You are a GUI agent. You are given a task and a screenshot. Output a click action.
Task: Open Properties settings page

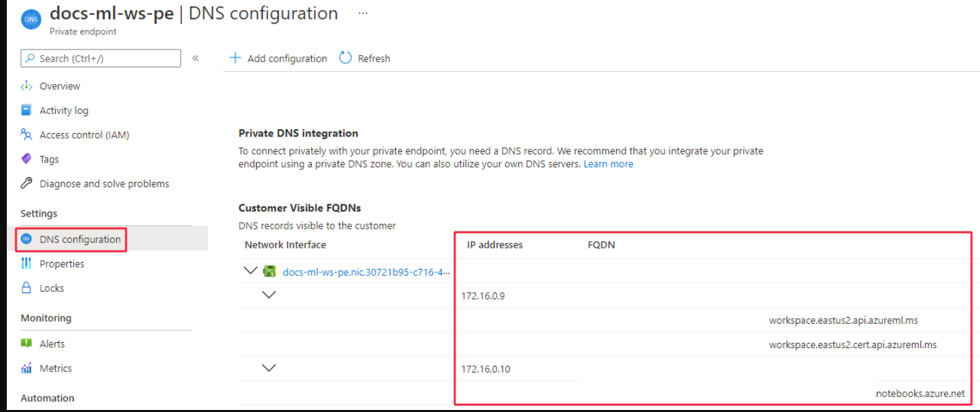coord(62,264)
